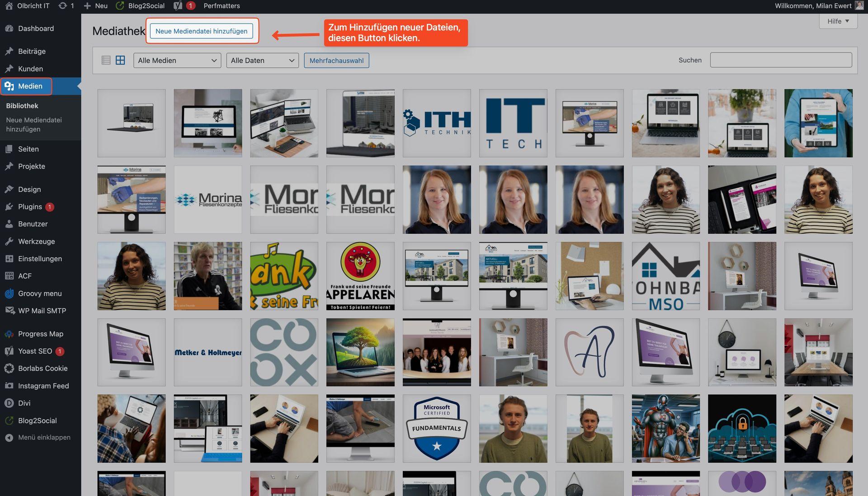Select the Morina Fliesenkonzepte logo thumbnail
868x496 pixels.
(x=208, y=199)
